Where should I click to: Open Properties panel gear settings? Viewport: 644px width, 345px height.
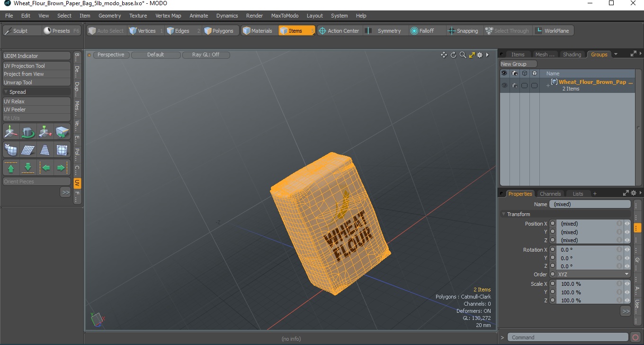click(633, 193)
